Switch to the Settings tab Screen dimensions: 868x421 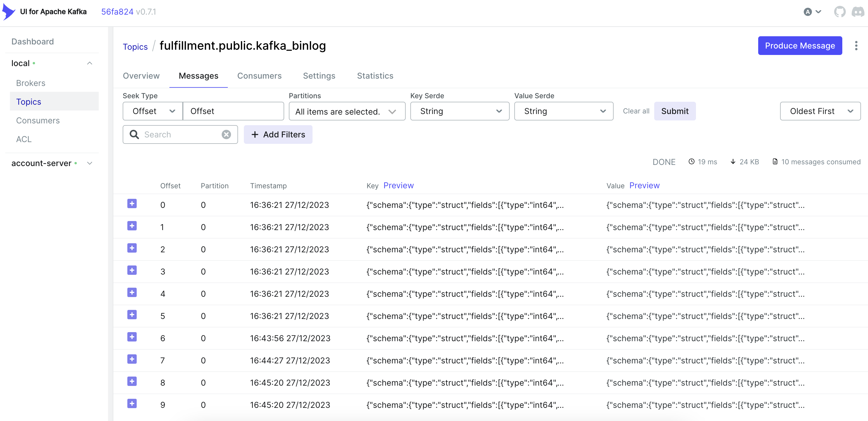(x=319, y=76)
